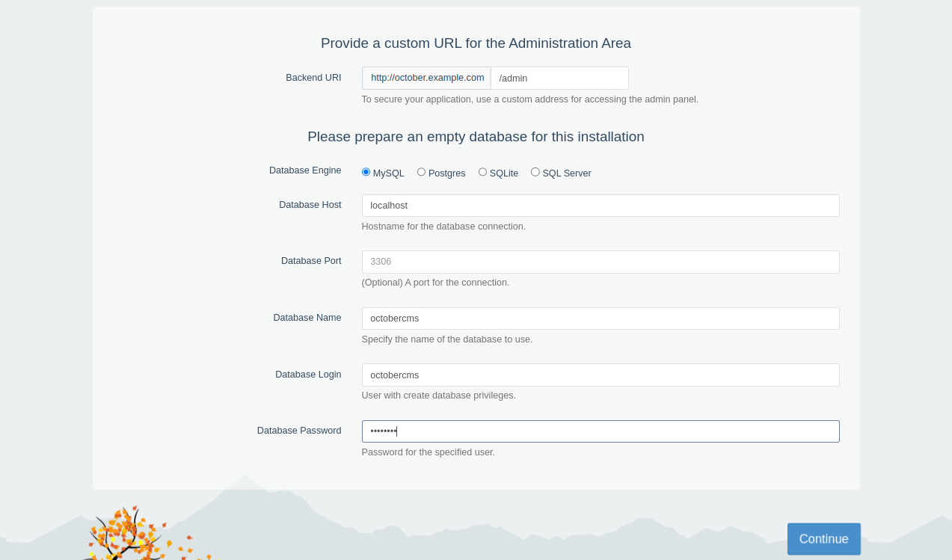
Task: Click the "Database Name" field label
Action: tap(307, 318)
